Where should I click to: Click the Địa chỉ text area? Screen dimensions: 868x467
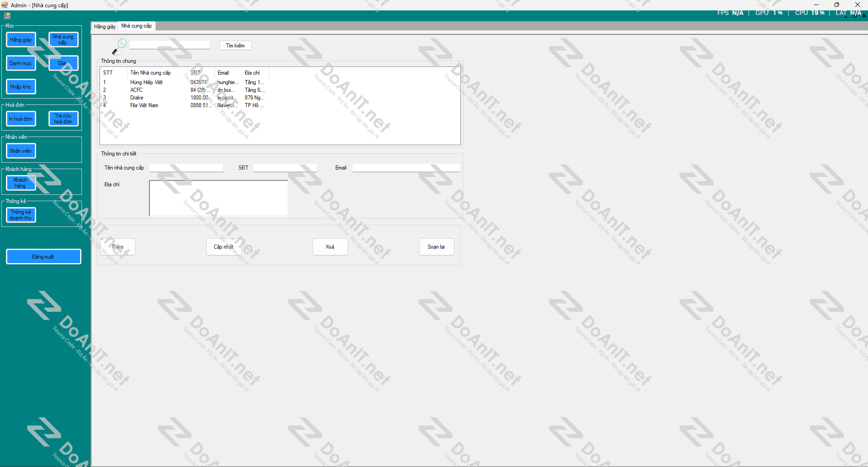tap(219, 198)
